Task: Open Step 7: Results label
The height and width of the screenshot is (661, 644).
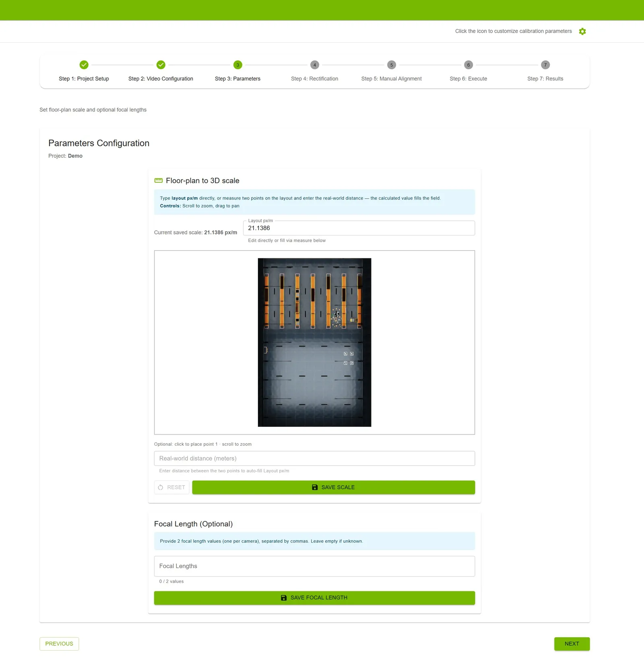Action: tap(545, 79)
